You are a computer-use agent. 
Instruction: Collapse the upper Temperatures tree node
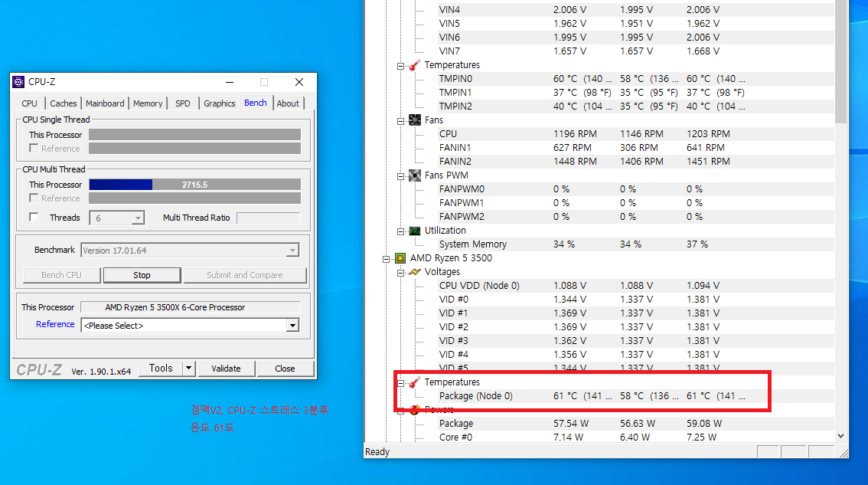pos(401,66)
